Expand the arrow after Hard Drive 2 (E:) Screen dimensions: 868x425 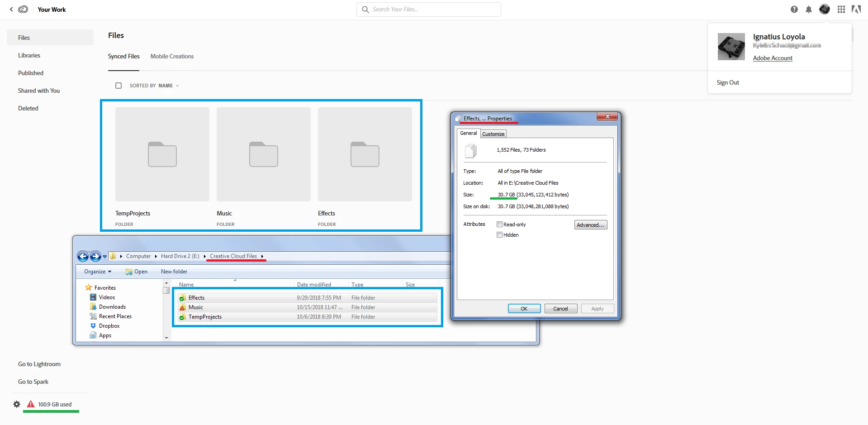(x=204, y=256)
